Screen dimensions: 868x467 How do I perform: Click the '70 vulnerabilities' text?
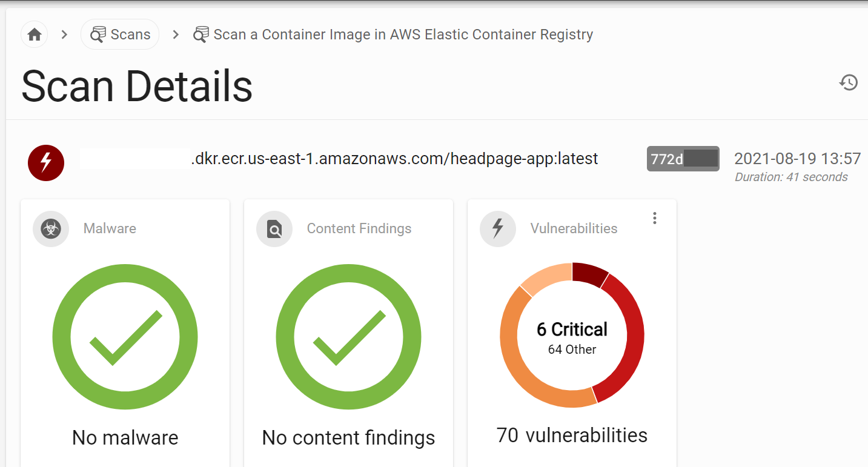(572, 436)
